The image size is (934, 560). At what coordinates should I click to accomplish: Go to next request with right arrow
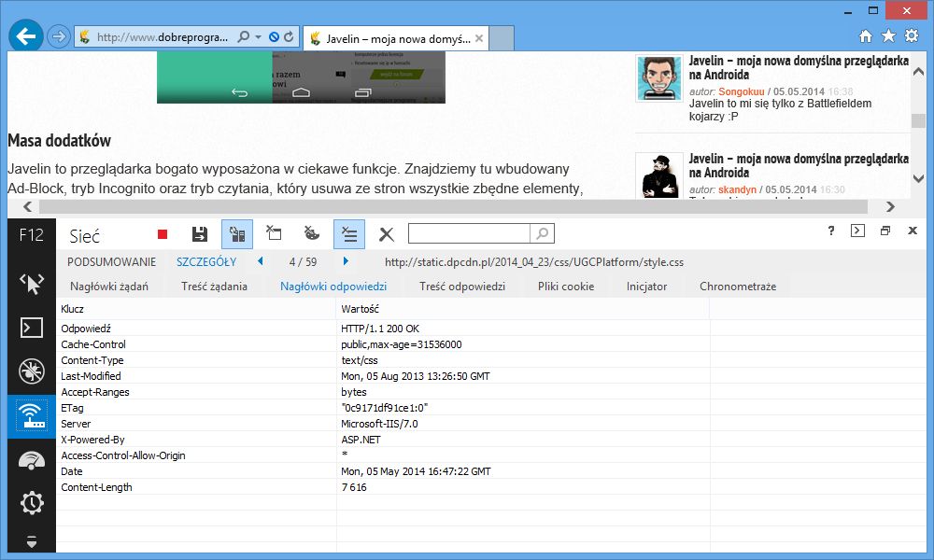click(x=346, y=261)
